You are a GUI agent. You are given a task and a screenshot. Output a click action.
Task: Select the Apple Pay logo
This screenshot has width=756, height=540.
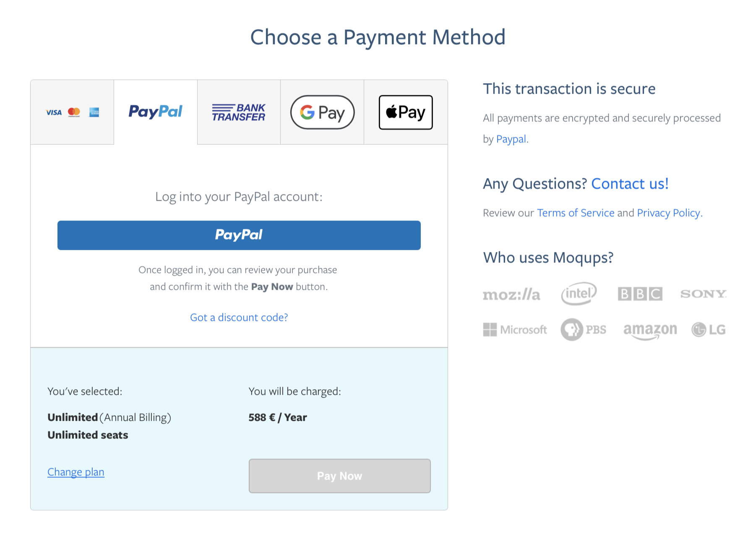click(405, 112)
